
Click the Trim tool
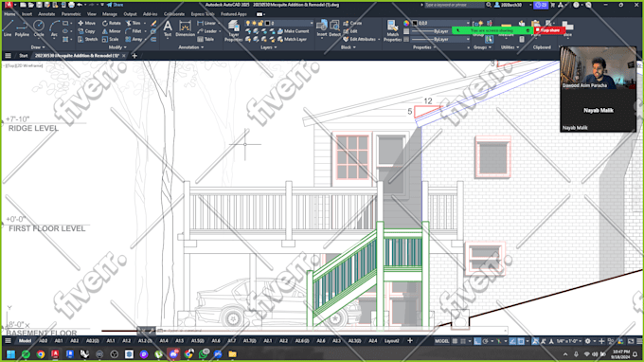point(134,23)
